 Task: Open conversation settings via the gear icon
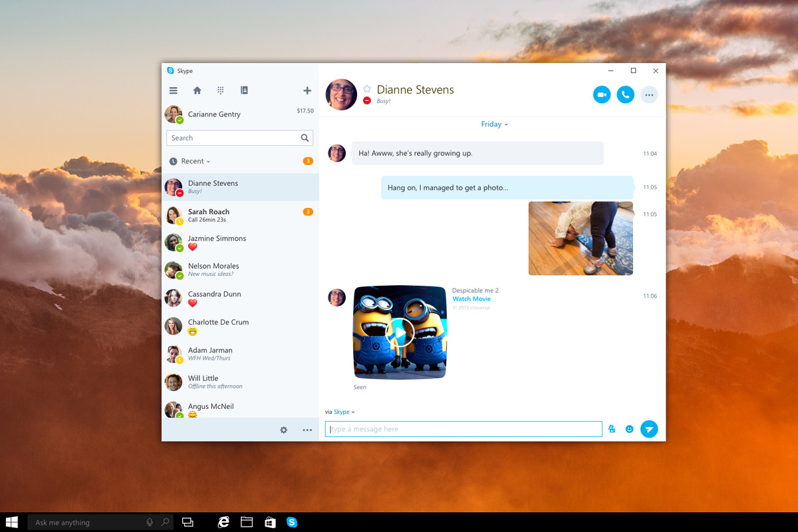284,430
